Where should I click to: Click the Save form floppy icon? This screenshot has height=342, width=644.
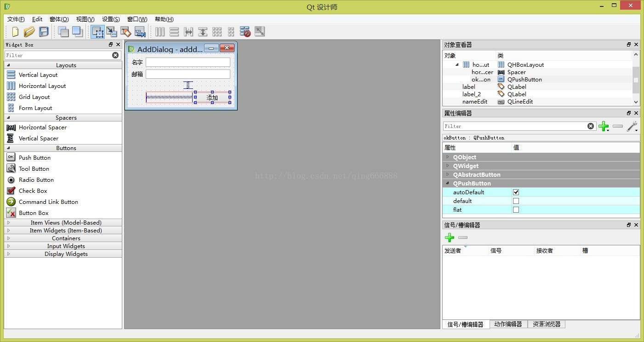(44, 32)
